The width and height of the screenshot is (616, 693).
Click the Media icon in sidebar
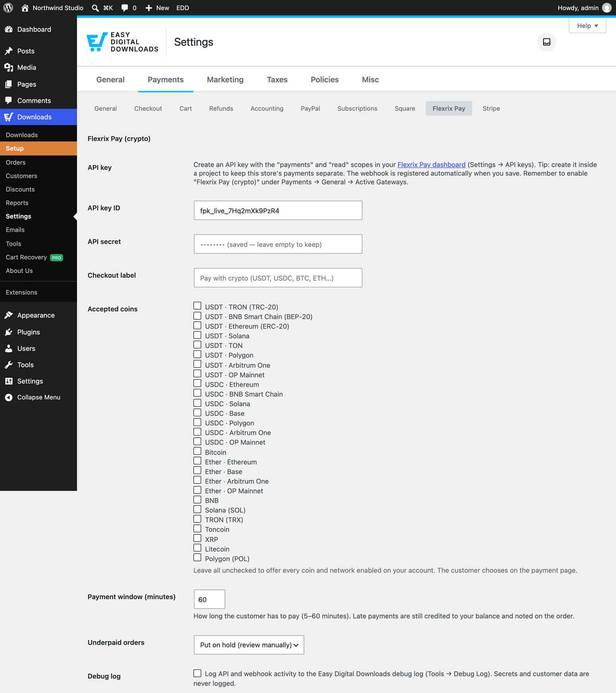8,67
